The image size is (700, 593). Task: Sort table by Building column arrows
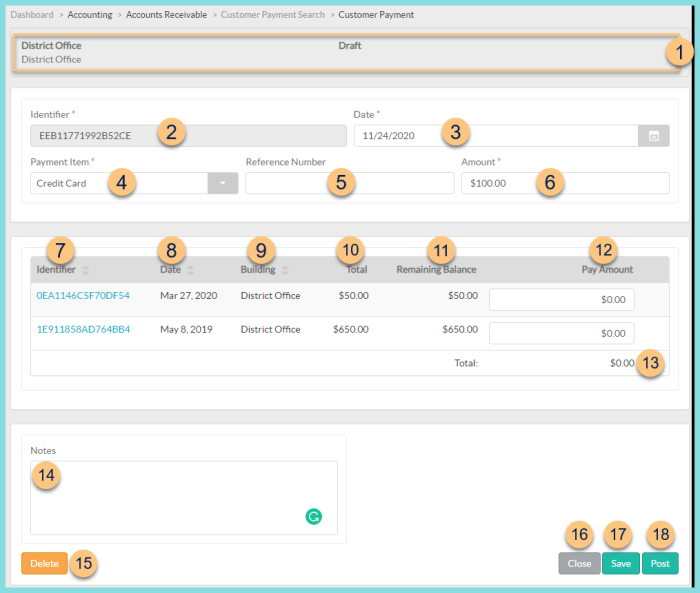pyautogui.click(x=285, y=270)
